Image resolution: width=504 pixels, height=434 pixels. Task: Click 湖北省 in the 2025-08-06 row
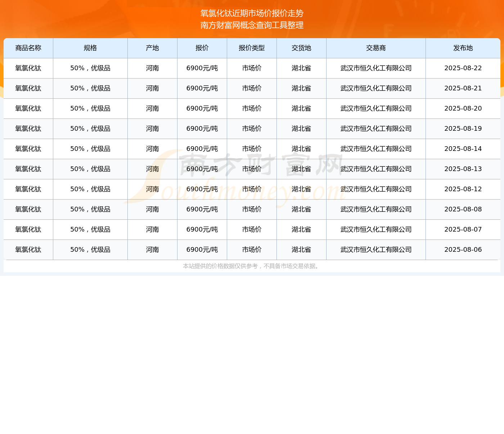[301, 250]
